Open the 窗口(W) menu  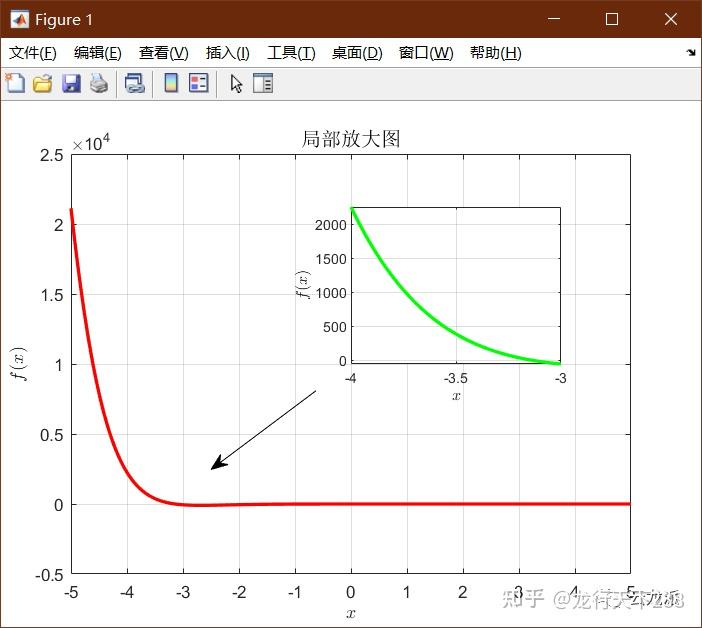click(x=426, y=53)
